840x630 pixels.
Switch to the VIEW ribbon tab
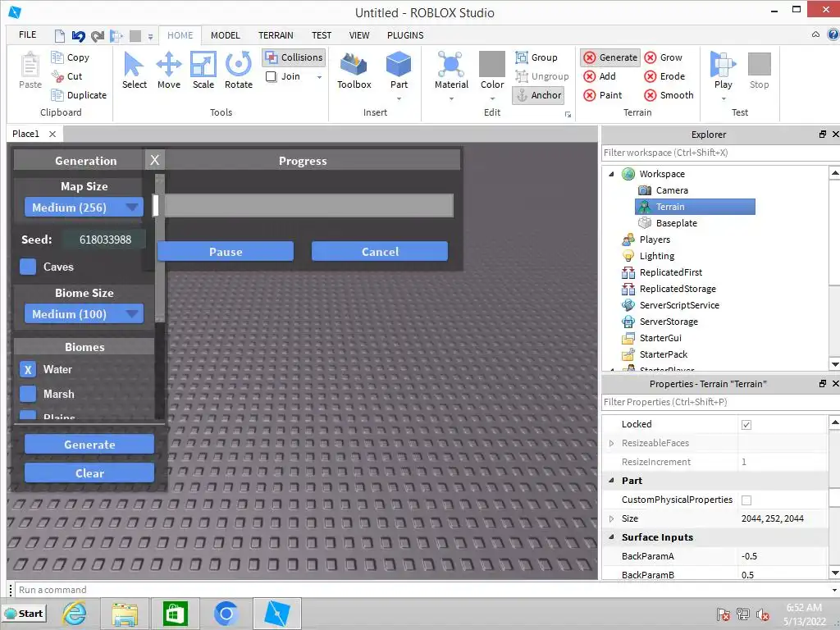click(x=359, y=35)
